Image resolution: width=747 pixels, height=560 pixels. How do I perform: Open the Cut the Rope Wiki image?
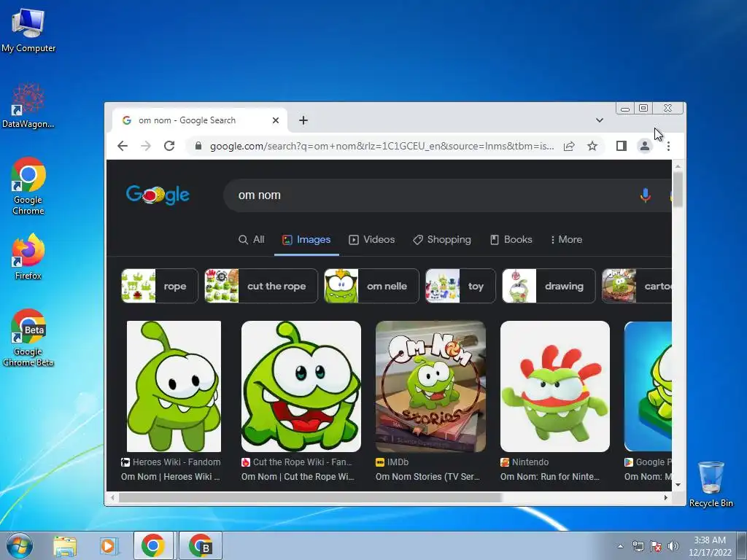(x=301, y=386)
